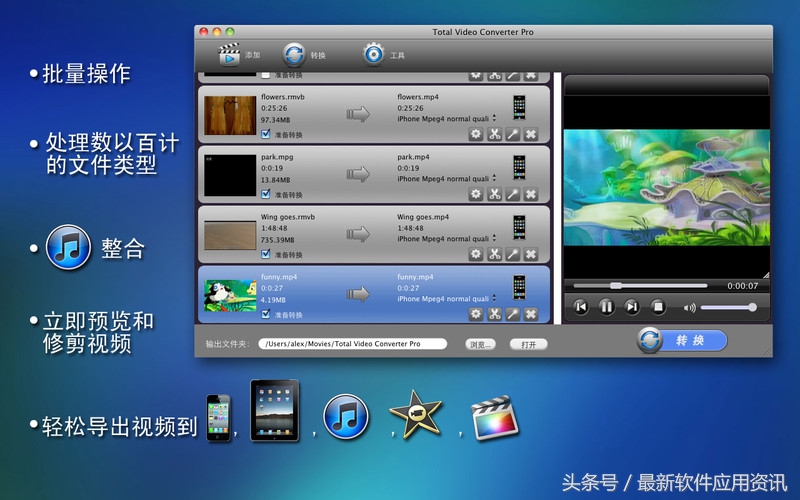The height and width of the screenshot is (500, 800).
Task: Click the 735.39MB file size text
Action: 276,240
